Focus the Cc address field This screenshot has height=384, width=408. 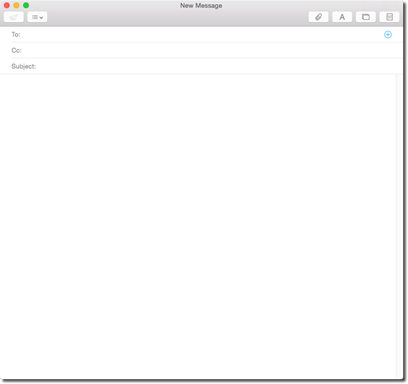210,50
